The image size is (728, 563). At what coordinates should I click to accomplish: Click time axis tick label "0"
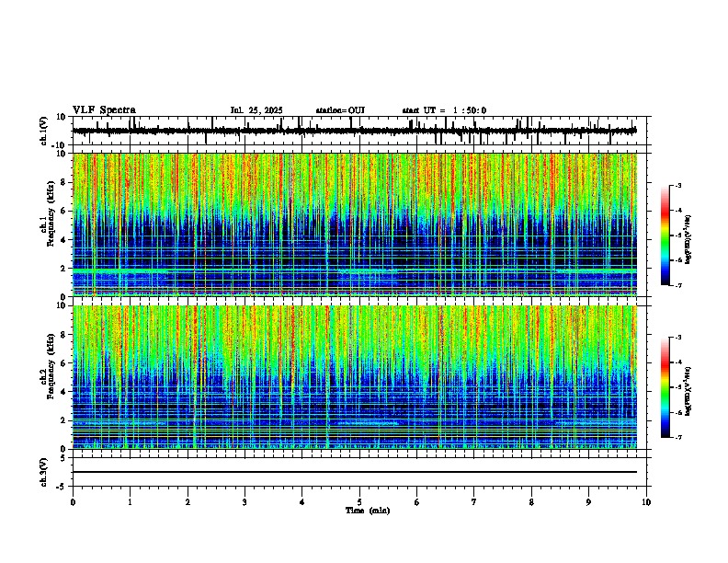pyautogui.click(x=73, y=502)
